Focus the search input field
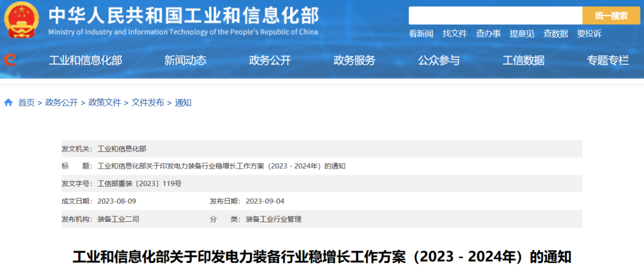 [496, 15]
